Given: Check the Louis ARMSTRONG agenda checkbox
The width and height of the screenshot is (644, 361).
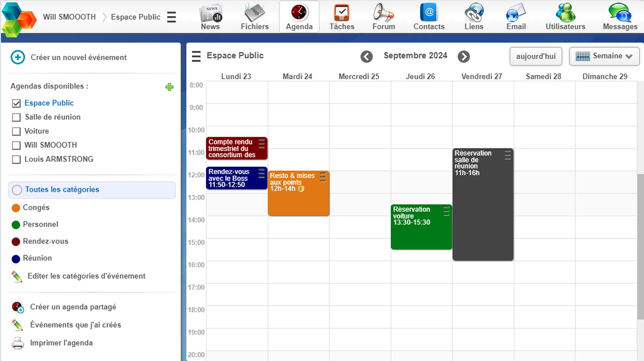Looking at the screenshot, I should (x=16, y=159).
